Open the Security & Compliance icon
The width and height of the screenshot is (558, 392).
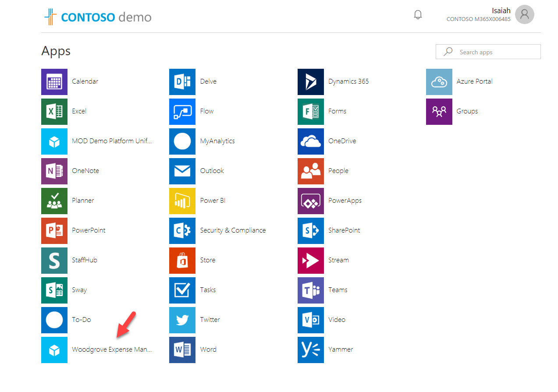(x=182, y=230)
